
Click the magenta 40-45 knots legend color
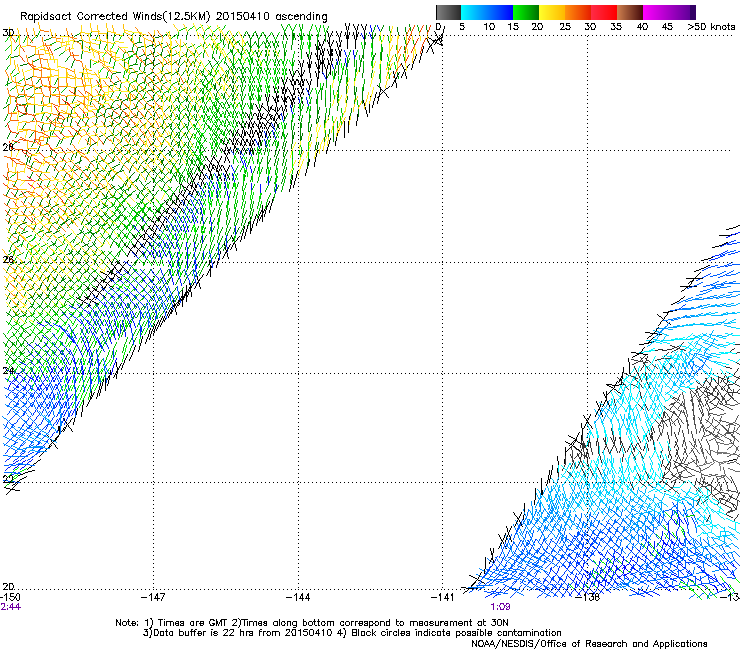(656, 12)
